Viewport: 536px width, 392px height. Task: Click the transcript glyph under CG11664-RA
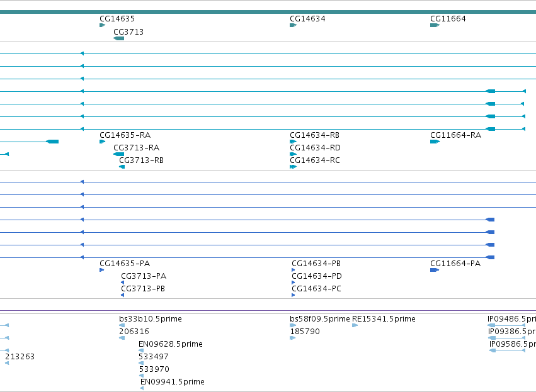[435, 142]
